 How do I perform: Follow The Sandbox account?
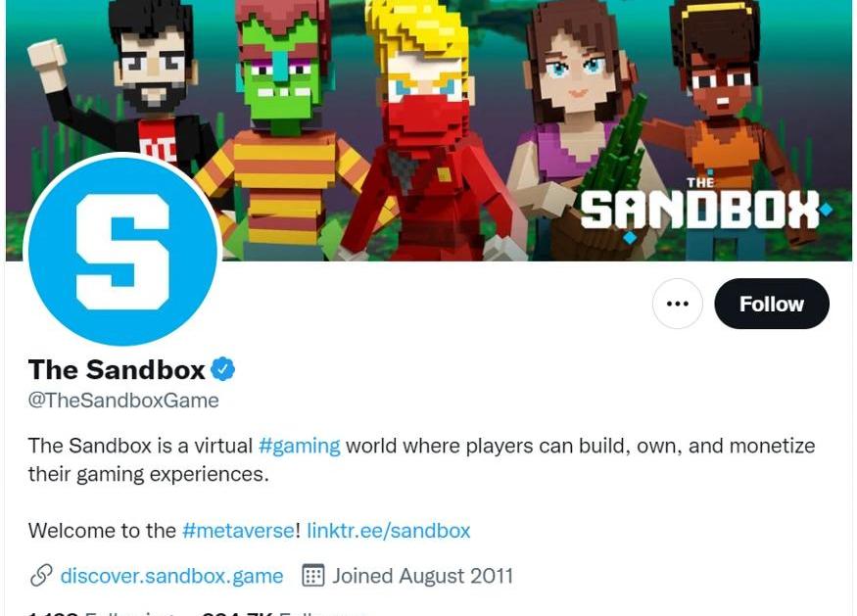click(771, 304)
